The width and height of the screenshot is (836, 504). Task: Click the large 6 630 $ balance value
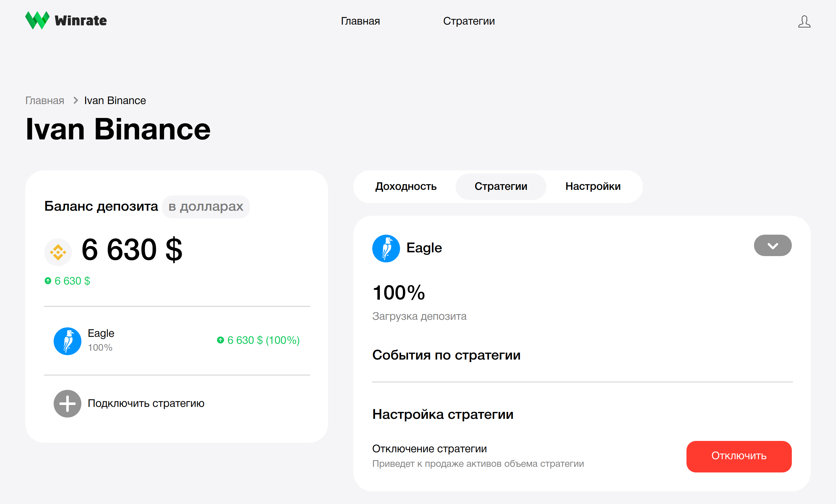(132, 249)
